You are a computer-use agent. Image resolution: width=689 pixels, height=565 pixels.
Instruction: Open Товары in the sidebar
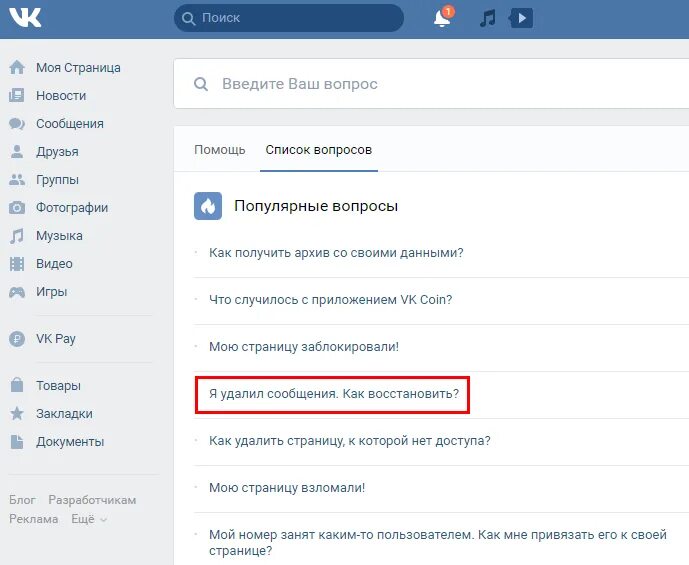(x=58, y=386)
